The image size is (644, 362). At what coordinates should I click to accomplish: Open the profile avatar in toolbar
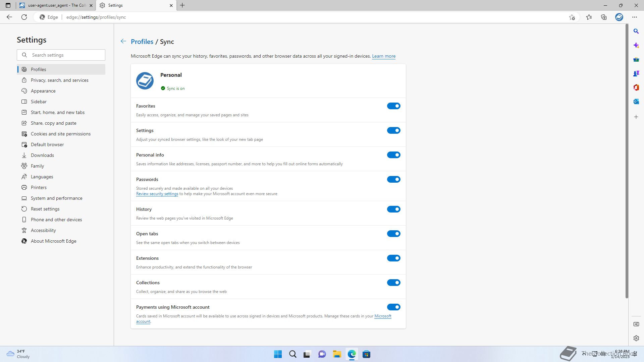click(619, 17)
